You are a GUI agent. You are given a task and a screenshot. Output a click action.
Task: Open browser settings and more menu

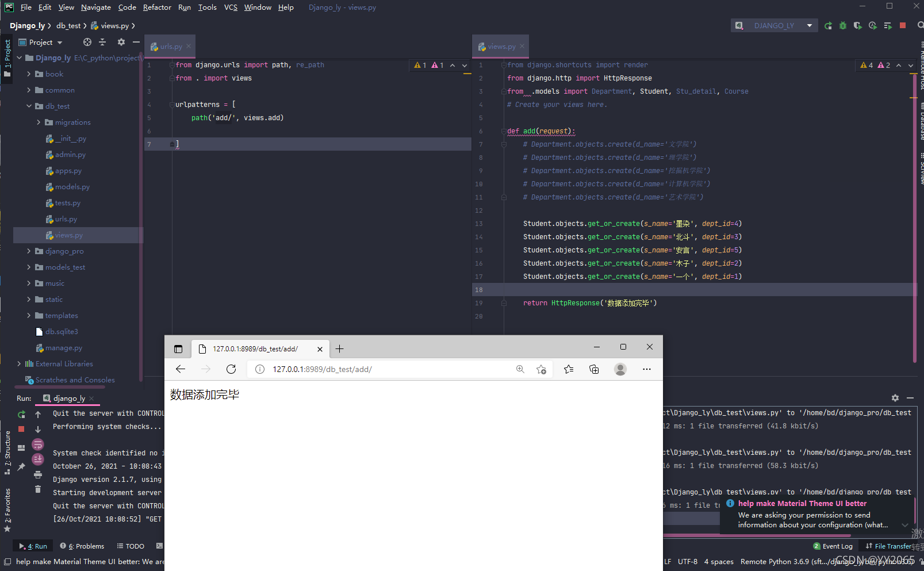coord(647,369)
